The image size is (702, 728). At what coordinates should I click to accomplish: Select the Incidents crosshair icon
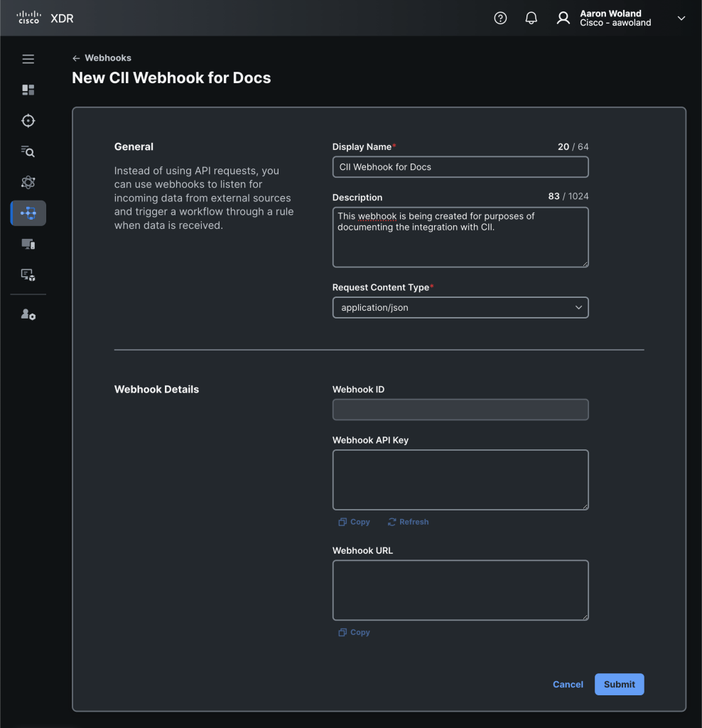tap(28, 120)
